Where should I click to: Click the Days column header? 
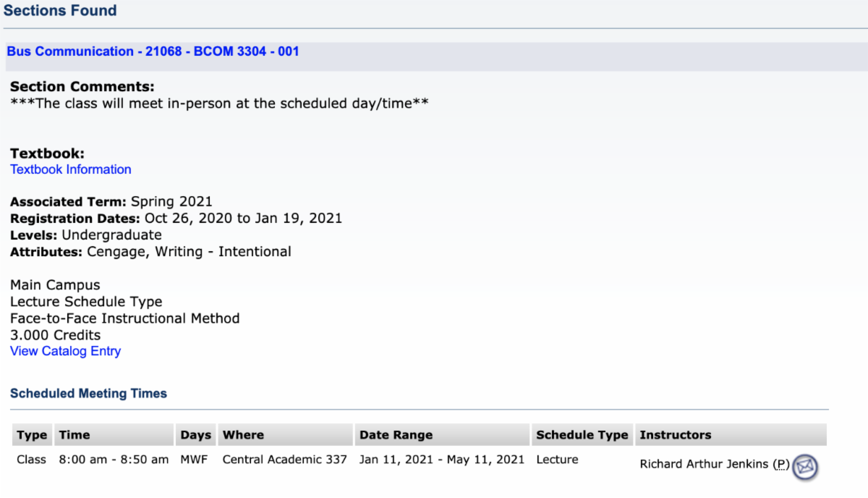195,435
